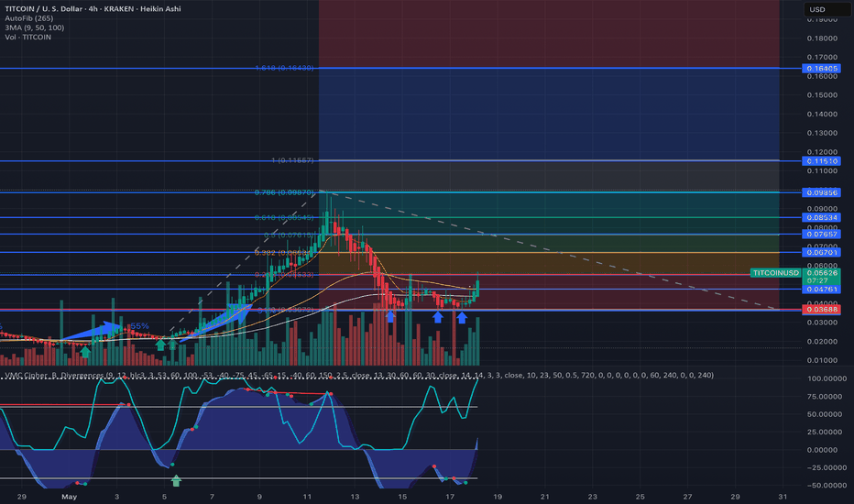The height and width of the screenshot is (504, 854).
Task: Click the 0.05626 current price label
Action: pyautogui.click(x=821, y=273)
